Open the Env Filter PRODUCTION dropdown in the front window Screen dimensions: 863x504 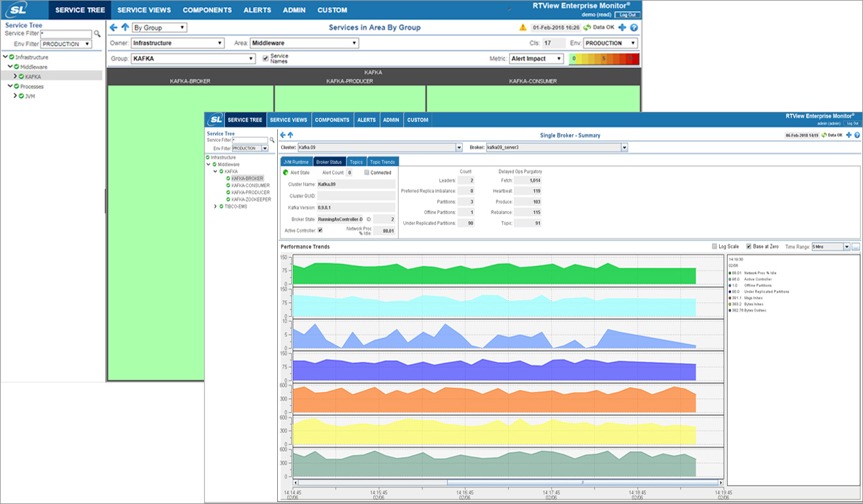coord(250,148)
